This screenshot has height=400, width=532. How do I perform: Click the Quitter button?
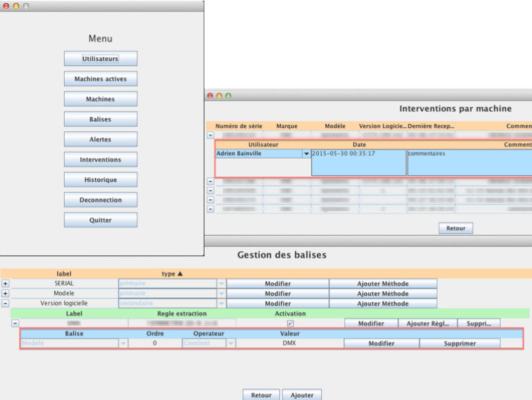tap(101, 220)
